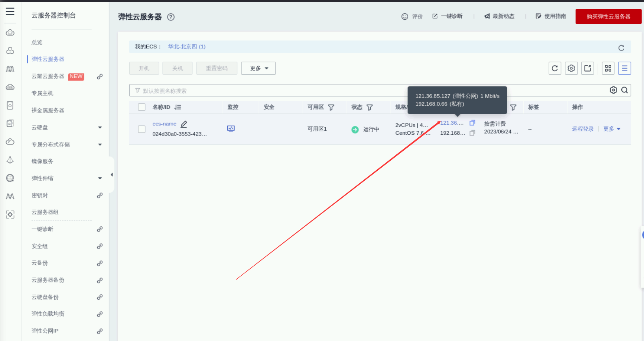This screenshot has width=644, height=341.
Task: Click the diamond-in-frame icon in the left rail
Action: [x=10, y=214]
